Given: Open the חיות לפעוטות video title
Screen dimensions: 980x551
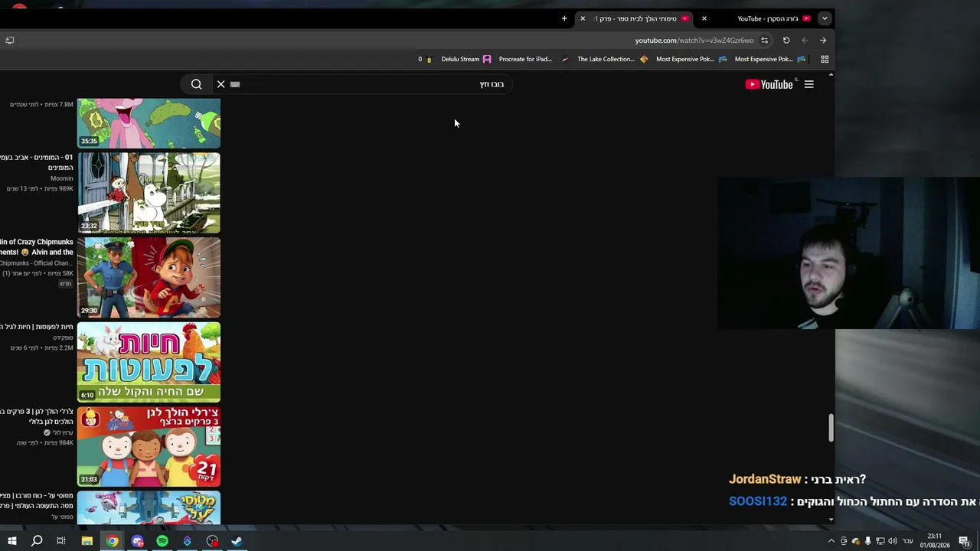Looking at the screenshot, I should click(37, 327).
